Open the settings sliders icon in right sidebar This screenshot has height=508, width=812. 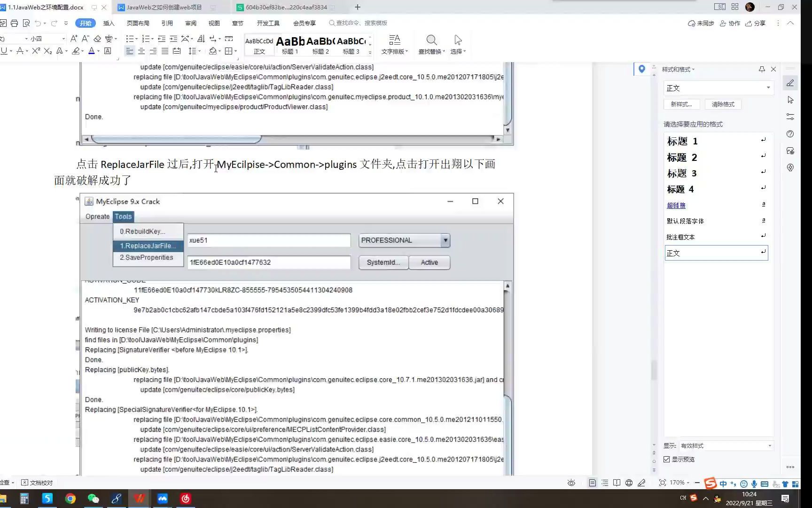point(790,117)
